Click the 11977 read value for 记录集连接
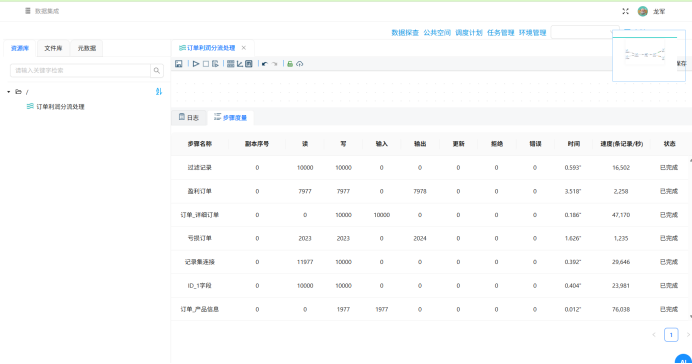This screenshot has width=692, height=364. click(x=305, y=262)
